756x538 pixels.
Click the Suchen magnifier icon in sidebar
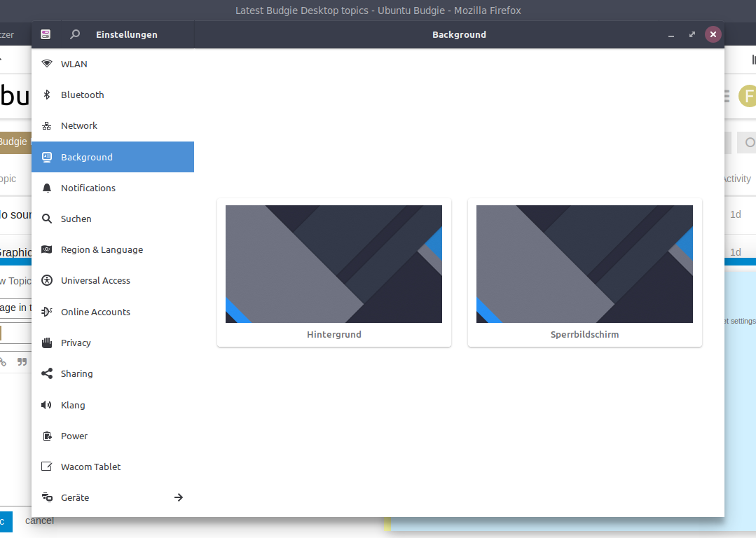click(47, 219)
